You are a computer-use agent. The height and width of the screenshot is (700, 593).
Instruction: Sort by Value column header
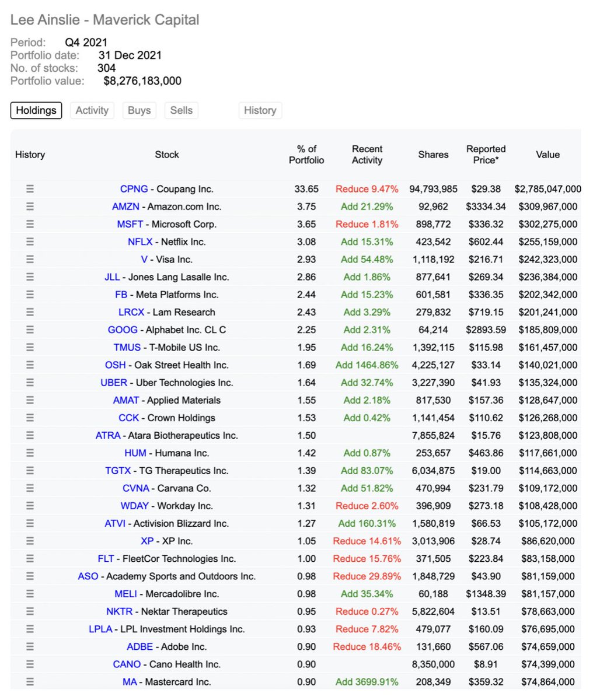[547, 155]
